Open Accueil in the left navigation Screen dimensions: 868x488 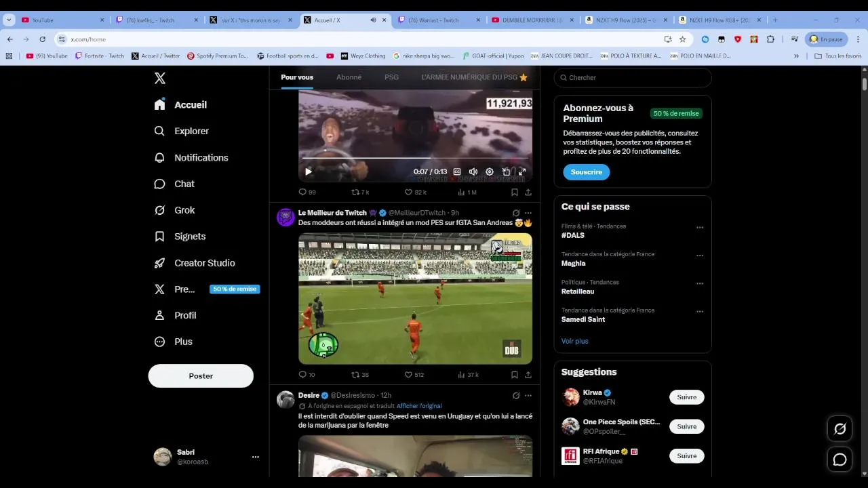(180, 104)
